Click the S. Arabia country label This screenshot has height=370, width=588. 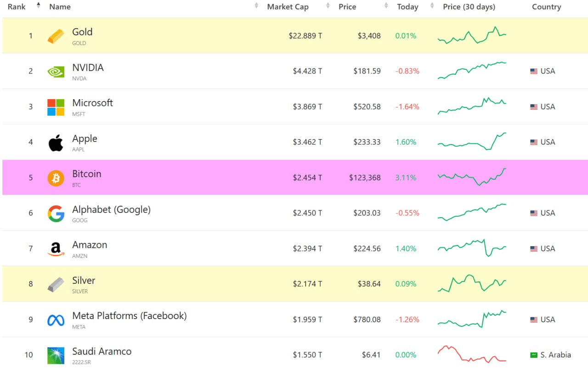coord(556,355)
